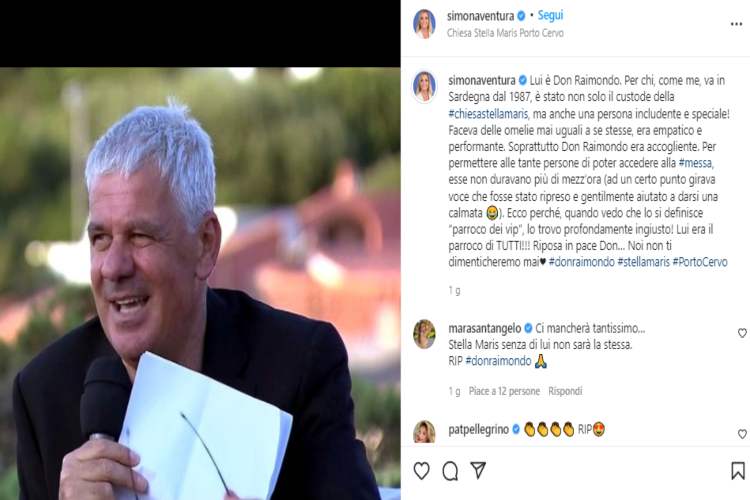Open simonaventura's profile picture in the header
The height and width of the screenshot is (500, 750).
coord(424,23)
